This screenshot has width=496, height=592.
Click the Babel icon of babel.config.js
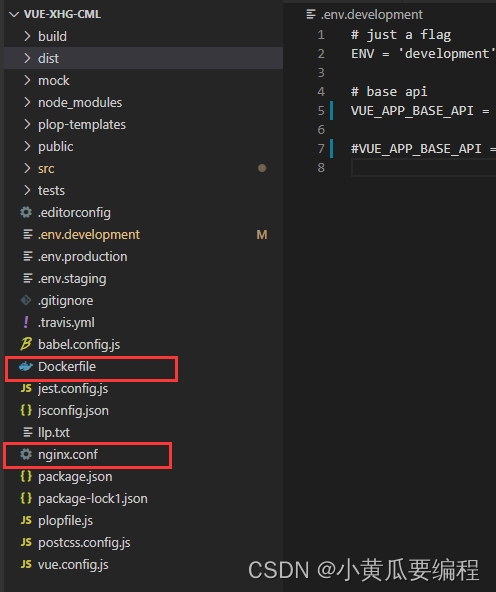[26, 344]
